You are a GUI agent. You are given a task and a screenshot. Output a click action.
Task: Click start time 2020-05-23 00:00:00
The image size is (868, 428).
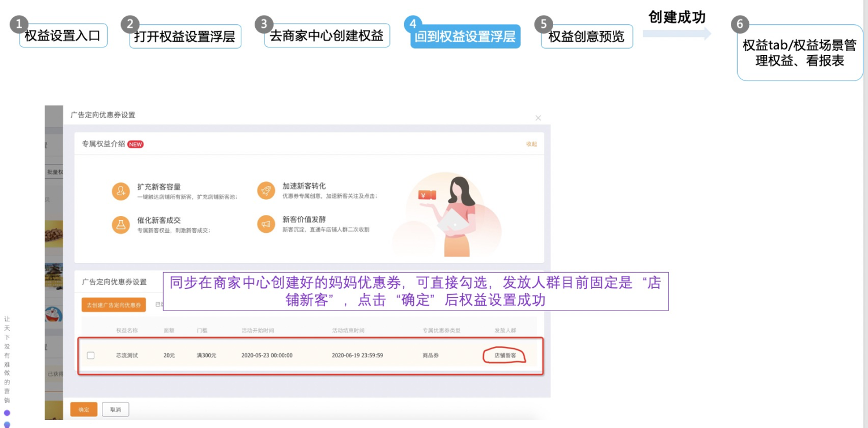[x=267, y=355]
